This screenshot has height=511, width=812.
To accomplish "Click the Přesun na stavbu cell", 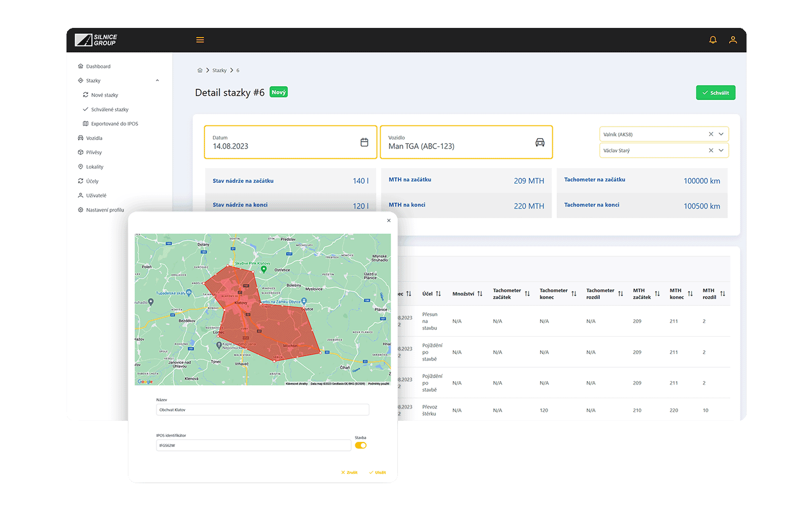I will (x=430, y=321).
